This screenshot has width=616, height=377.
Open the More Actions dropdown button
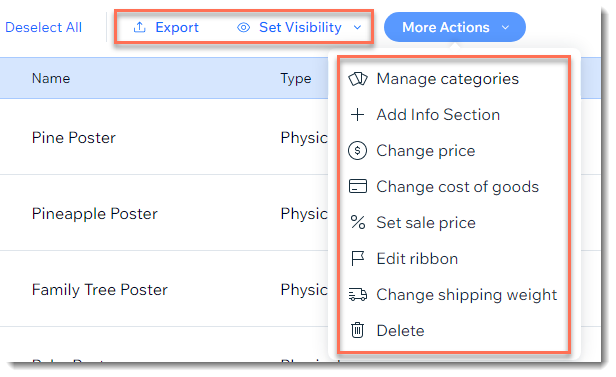point(455,27)
